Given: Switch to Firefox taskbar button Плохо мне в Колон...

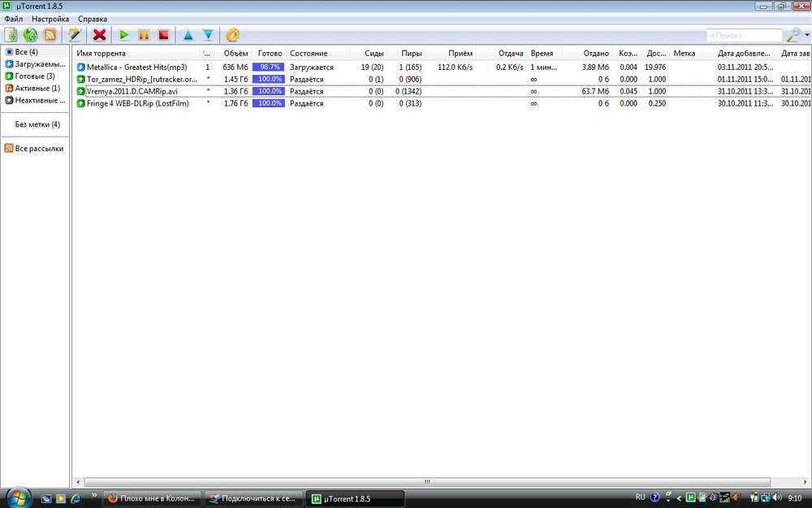Looking at the screenshot, I should pyautogui.click(x=152, y=499).
